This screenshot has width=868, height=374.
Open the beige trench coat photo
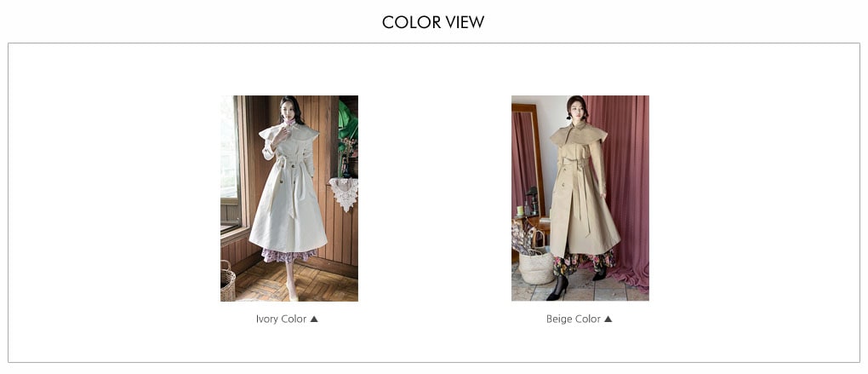pos(580,199)
